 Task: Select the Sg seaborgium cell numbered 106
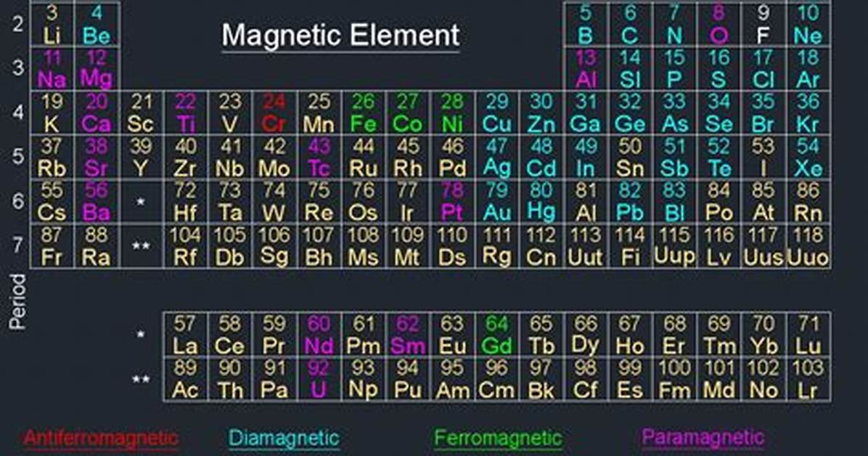[x=274, y=246]
